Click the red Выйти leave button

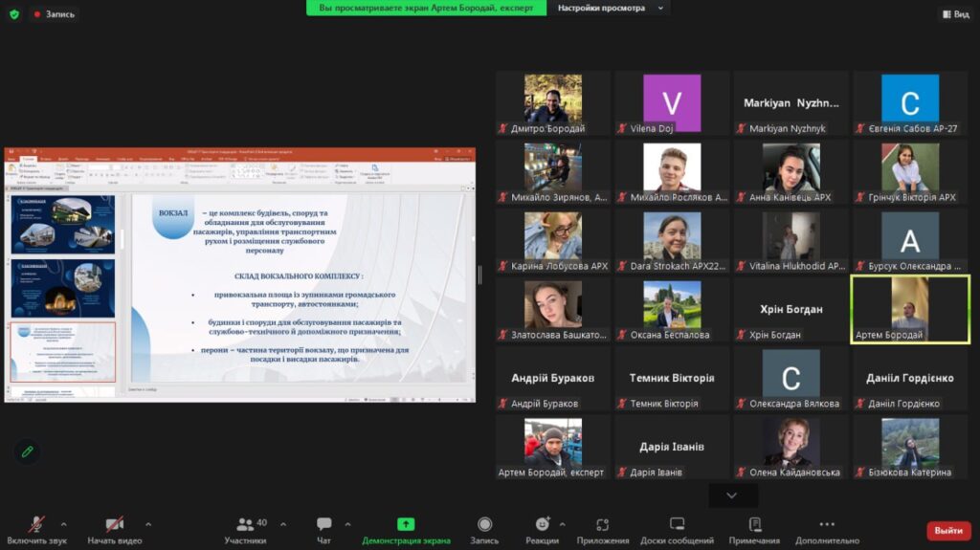[x=947, y=530]
